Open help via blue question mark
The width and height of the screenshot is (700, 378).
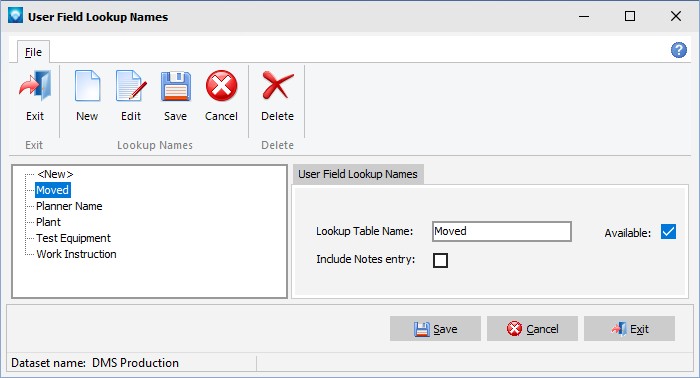click(x=679, y=50)
